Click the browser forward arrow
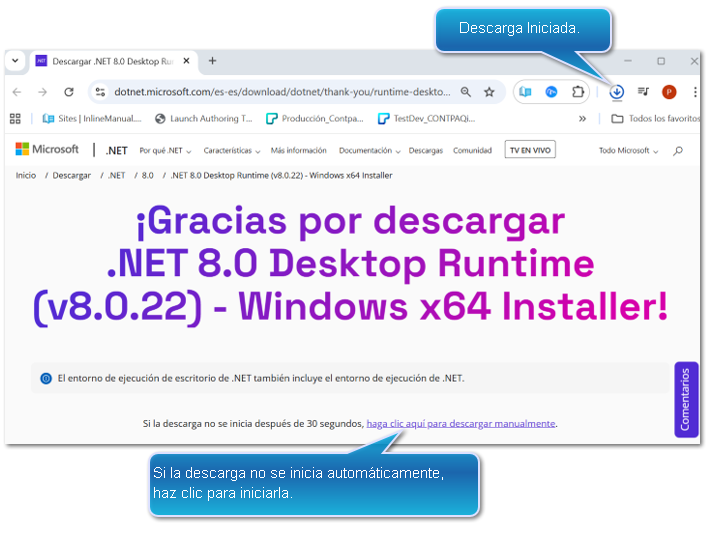Screen dimensions: 709x560 pos(43,92)
